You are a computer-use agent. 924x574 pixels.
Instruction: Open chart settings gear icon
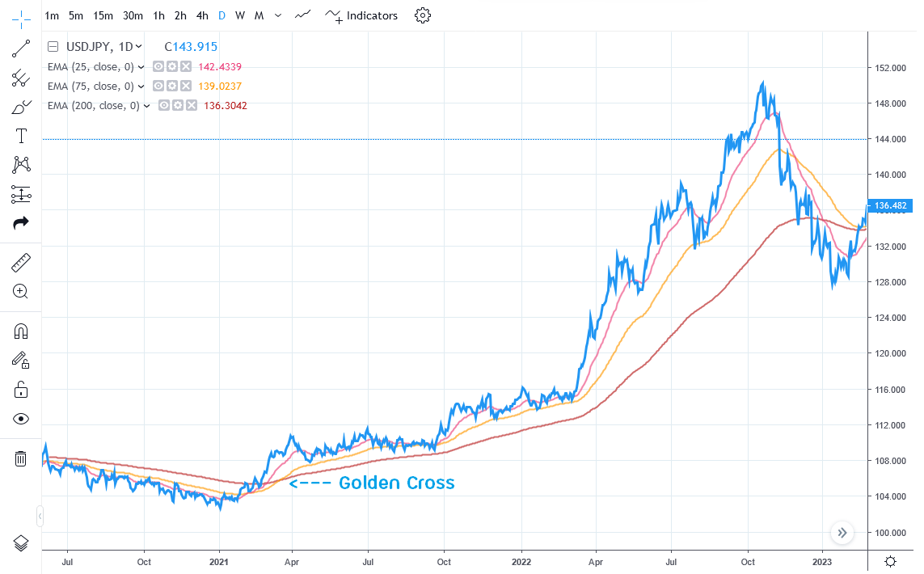422,15
